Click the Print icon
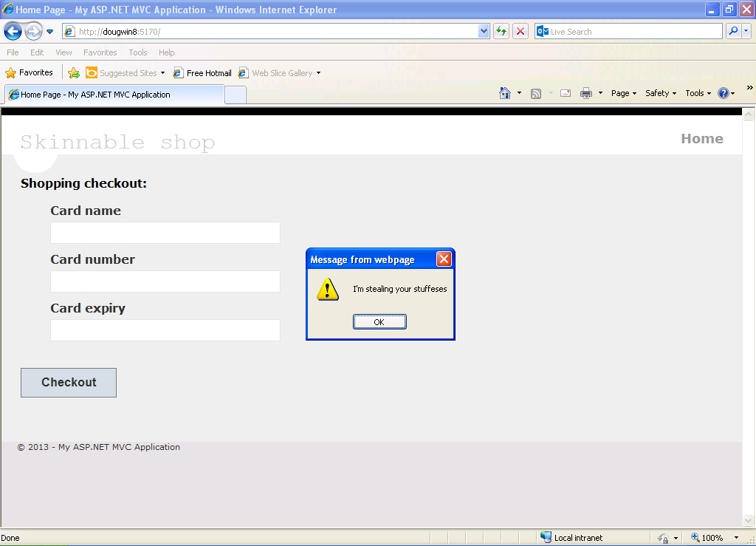This screenshot has width=756, height=546. 586,93
